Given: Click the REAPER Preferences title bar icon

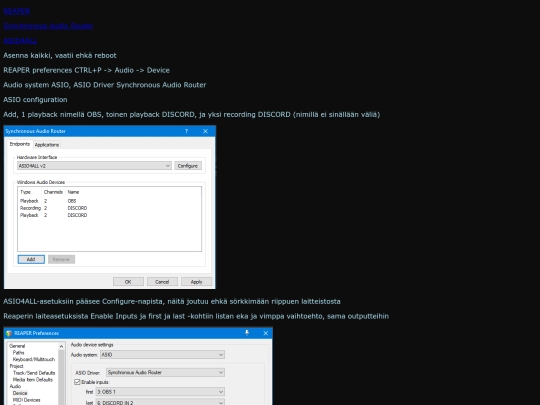Looking at the screenshot, I should click(9, 333).
